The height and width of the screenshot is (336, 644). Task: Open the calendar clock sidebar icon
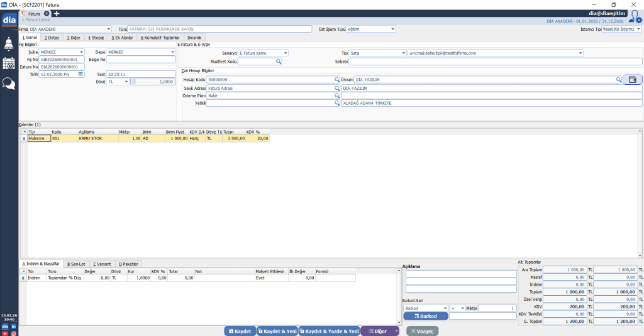[9, 63]
